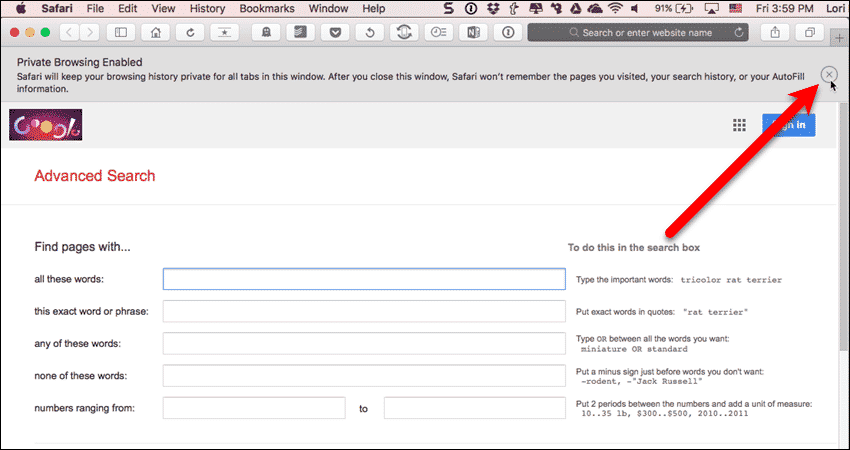Dismiss the Private Browsing Enabled banner
Screen dimensions: 850x450
pos(828,75)
